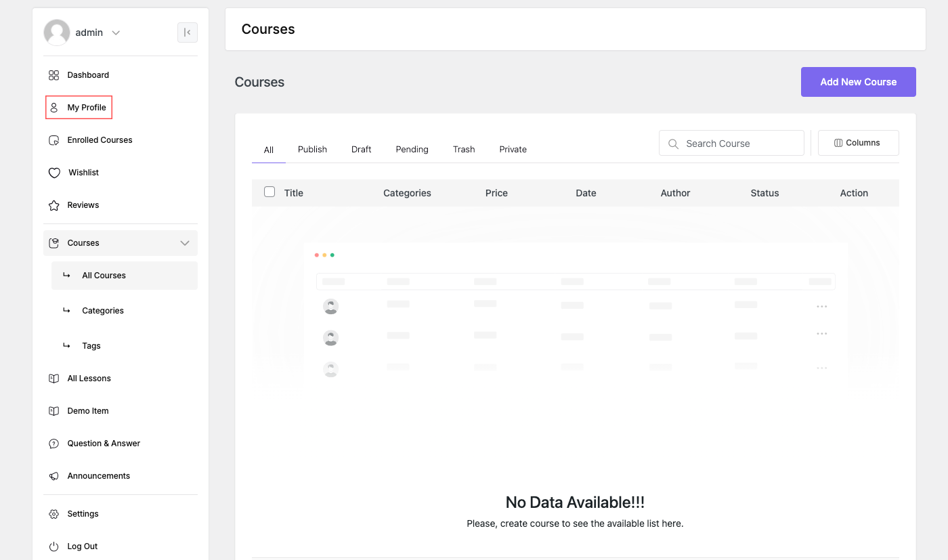Open the Columns selector button
The height and width of the screenshot is (560, 948).
coord(859,143)
